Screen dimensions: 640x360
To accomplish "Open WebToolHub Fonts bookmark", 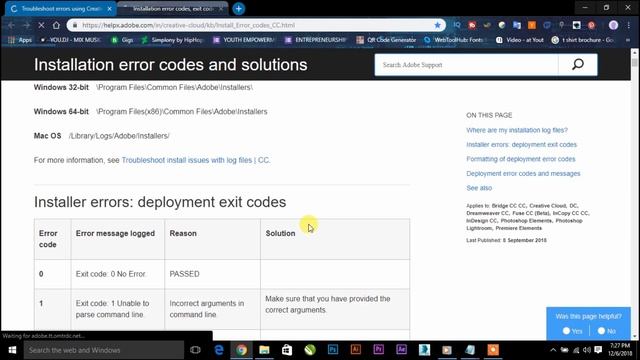I will 454,40.
